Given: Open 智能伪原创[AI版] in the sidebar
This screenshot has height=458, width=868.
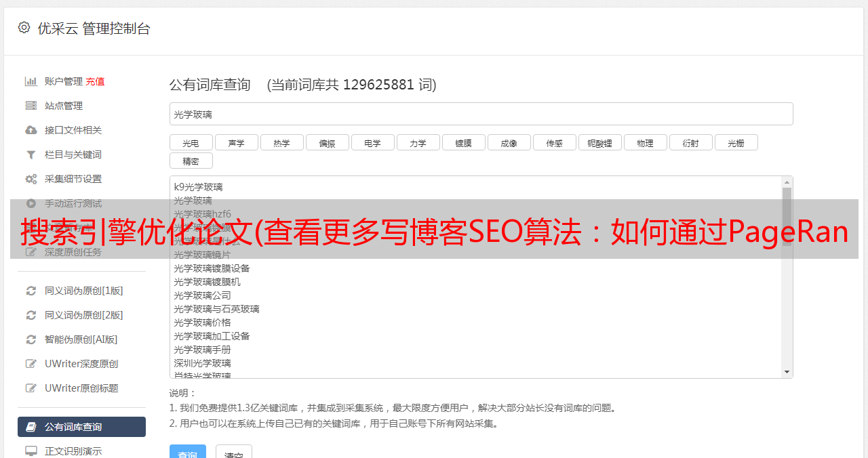Looking at the screenshot, I should [81, 339].
